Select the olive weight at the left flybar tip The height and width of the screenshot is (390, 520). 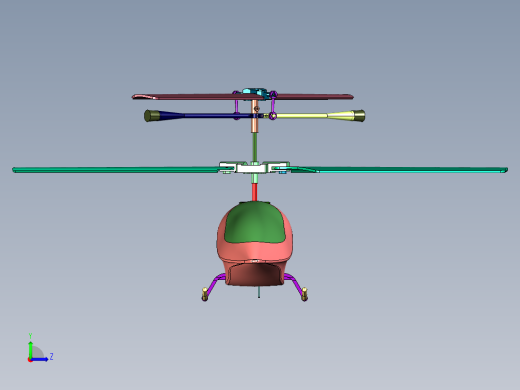pos(152,116)
